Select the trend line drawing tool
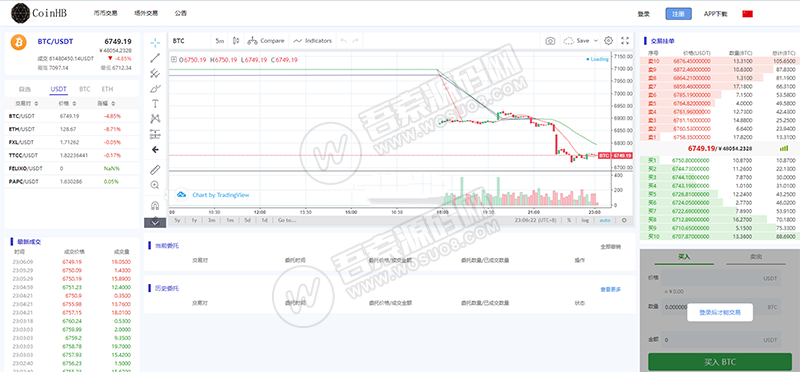This screenshot has width=800, height=372. click(x=156, y=58)
